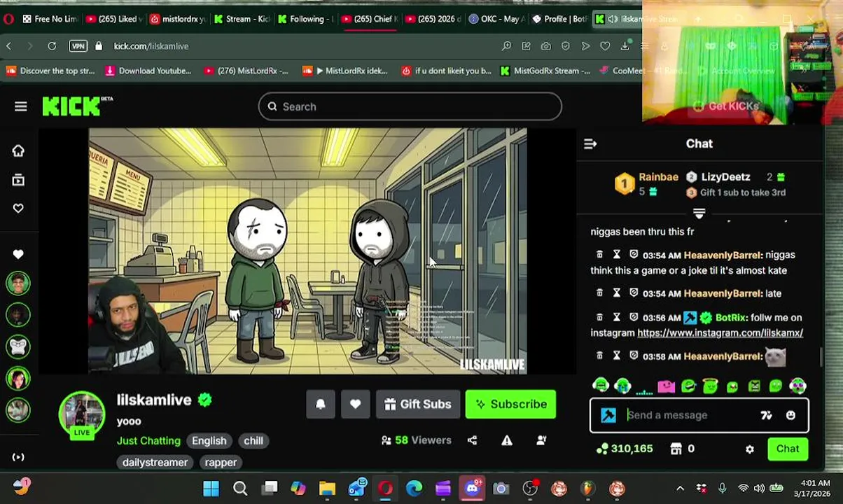
Task: Share the stream via share icon
Action: (x=472, y=440)
